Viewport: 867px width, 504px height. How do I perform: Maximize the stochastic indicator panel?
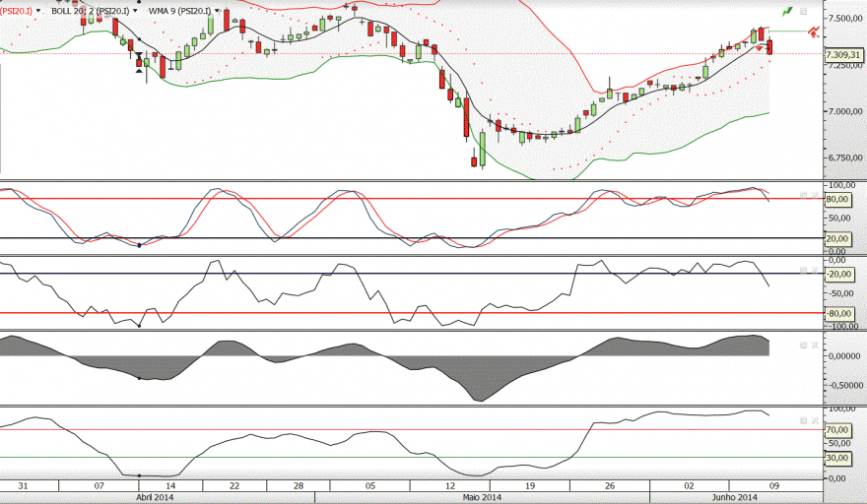[x=803, y=195]
